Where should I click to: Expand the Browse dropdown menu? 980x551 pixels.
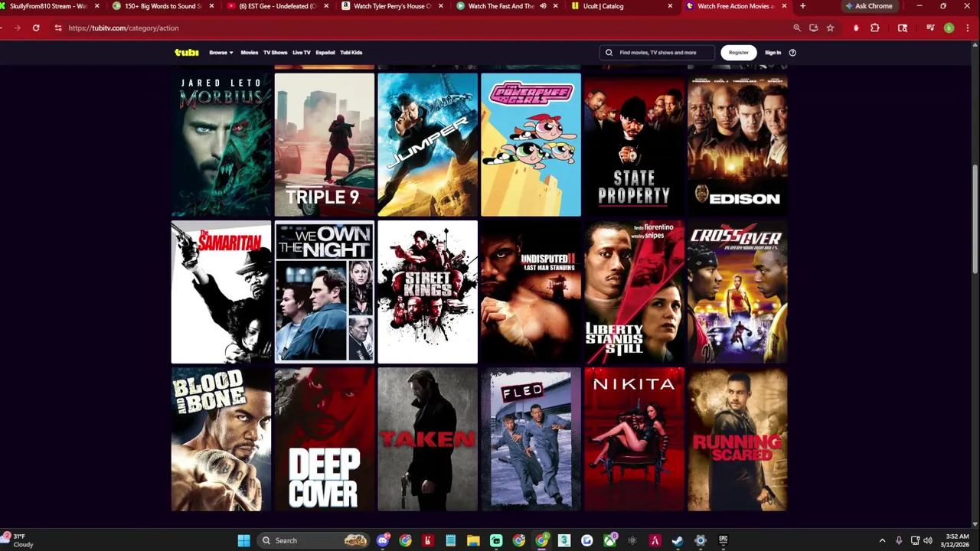pyautogui.click(x=220, y=53)
